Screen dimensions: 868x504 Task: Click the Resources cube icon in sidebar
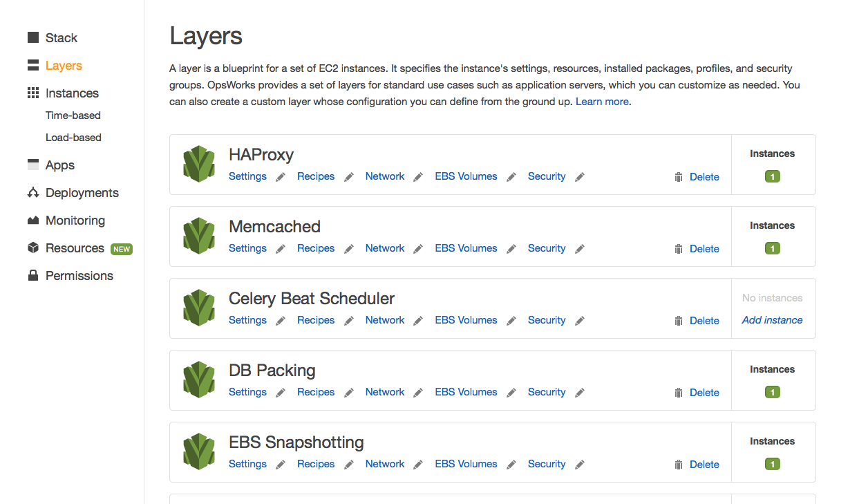[33, 248]
